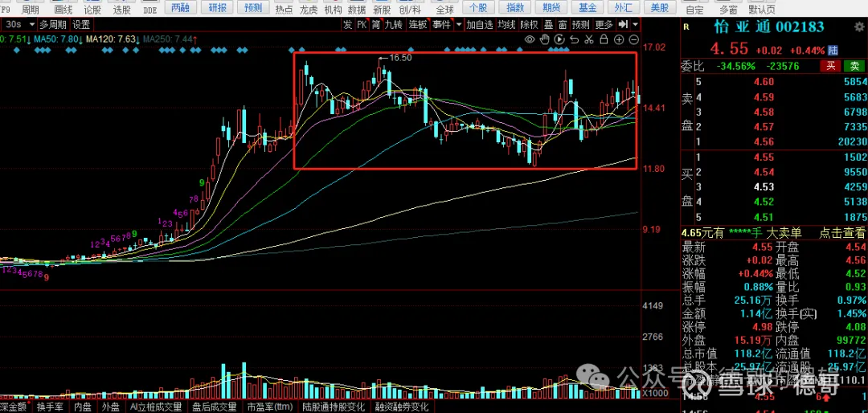Click top toolbar 预测 button
The width and height of the screenshot is (868, 413).
254,7
